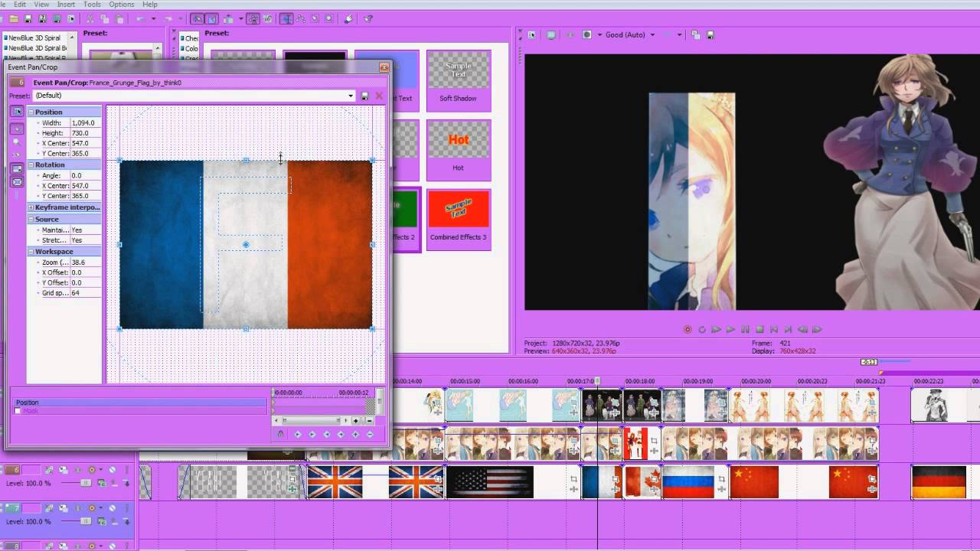This screenshot has height=551, width=980.
Task: Save preview snapshot to file
Action: pyautogui.click(x=710, y=34)
